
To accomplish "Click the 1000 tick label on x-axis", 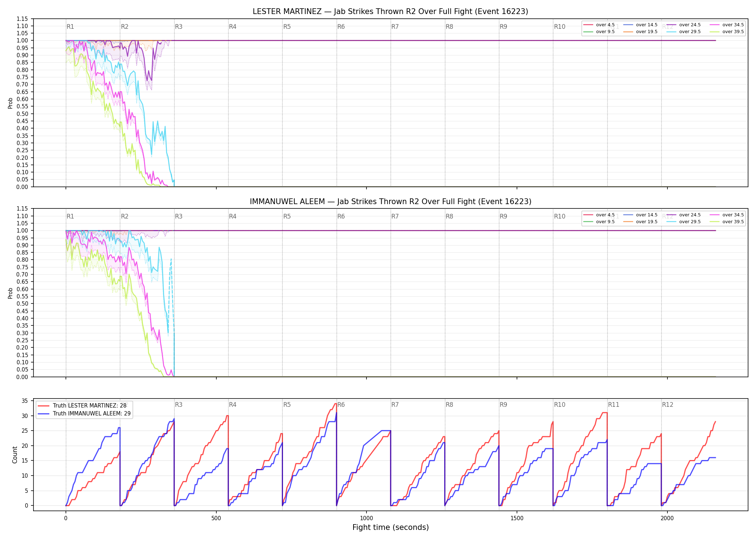I will [366, 518].
